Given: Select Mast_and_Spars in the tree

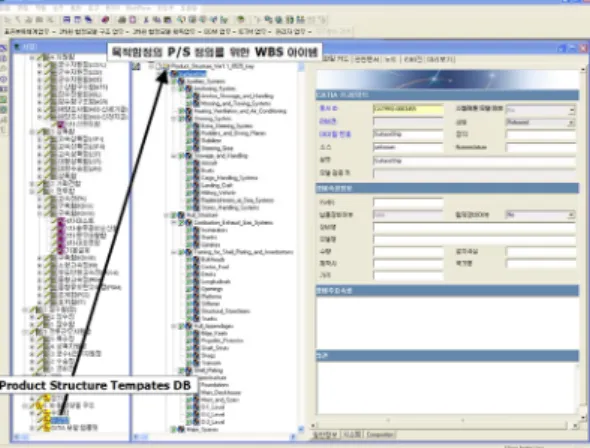Looking at the screenshot, I should (220, 400).
